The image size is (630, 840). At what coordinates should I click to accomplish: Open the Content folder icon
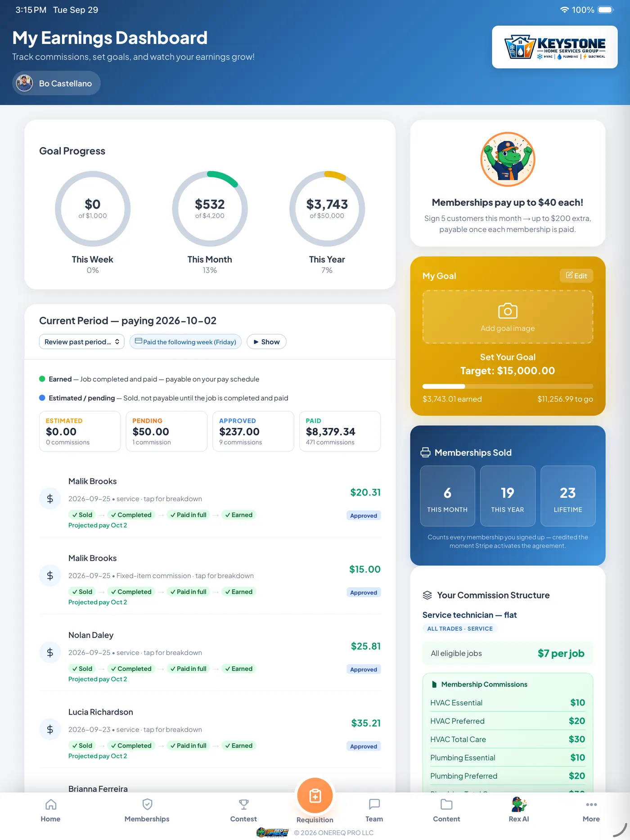[x=446, y=804]
